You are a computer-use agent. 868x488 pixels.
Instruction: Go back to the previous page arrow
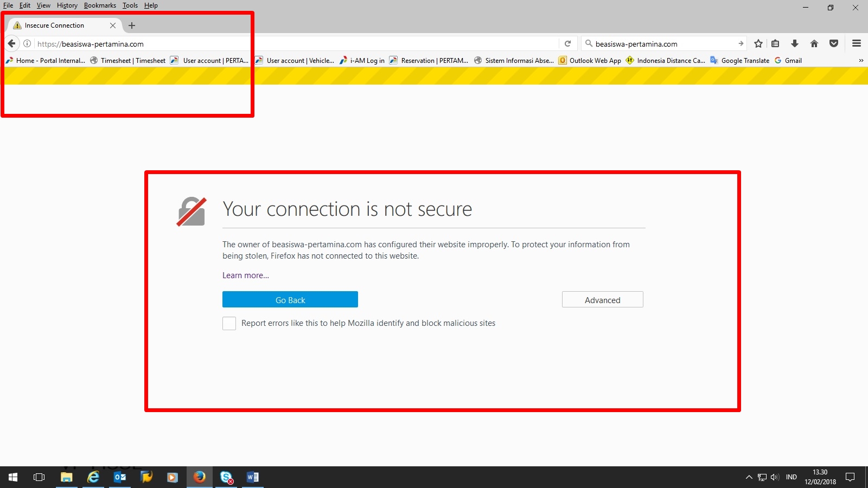point(12,44)
